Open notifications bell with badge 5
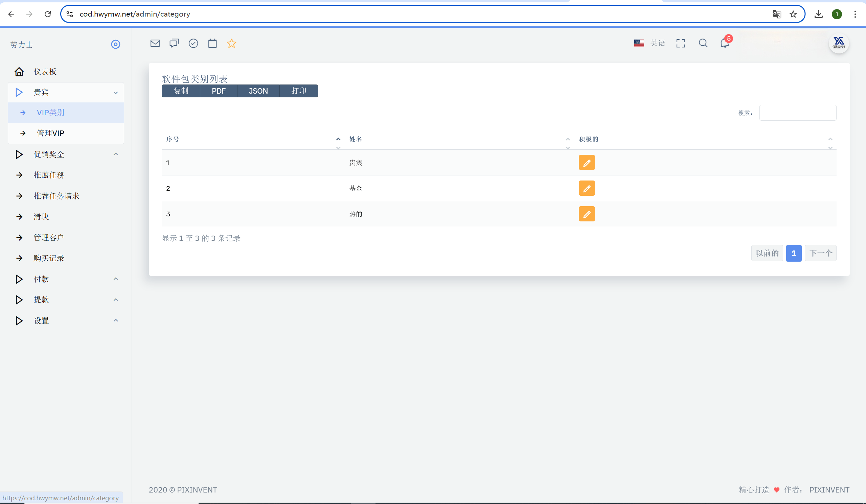Viewport: 866px width, 504px height. coord(724,43)
